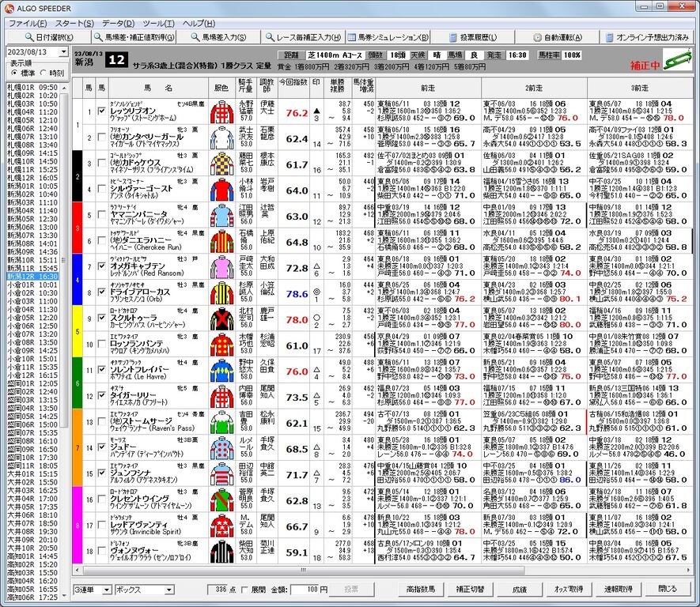Screen dimensions: 700x607
Task: Open the データ menu
Action: (119, 23)
